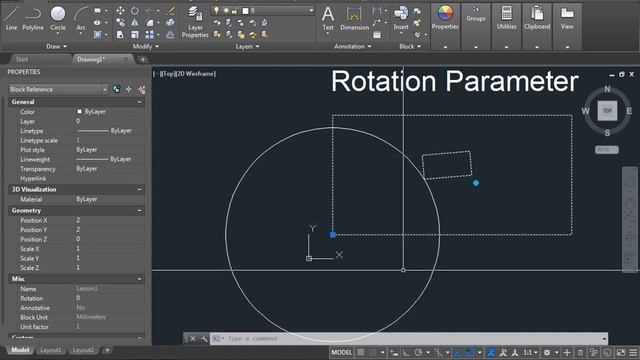Collapse the Geometry properties section
Viewport: 640px width, 360px height.
[140, 210]
